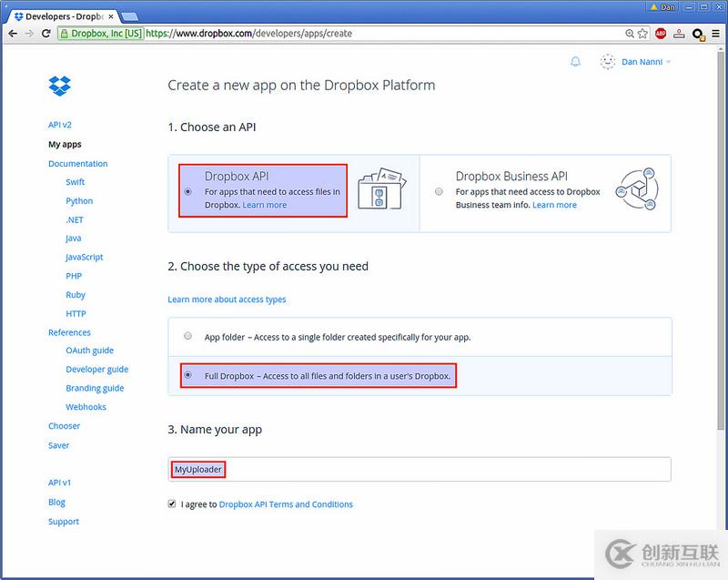This screenshot has width=728, height=580.
Task: Toggle the Terms and Conditions agreement checkbox
Action: click(x=172, y=504)
